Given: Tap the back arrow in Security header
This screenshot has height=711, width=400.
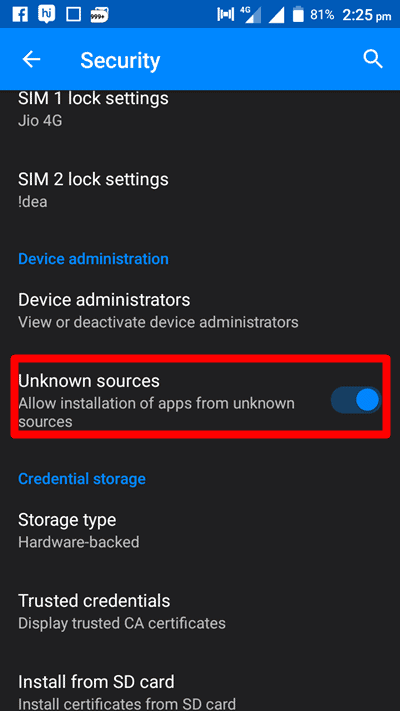Looking at the screenshot, I should coord(31,59).
